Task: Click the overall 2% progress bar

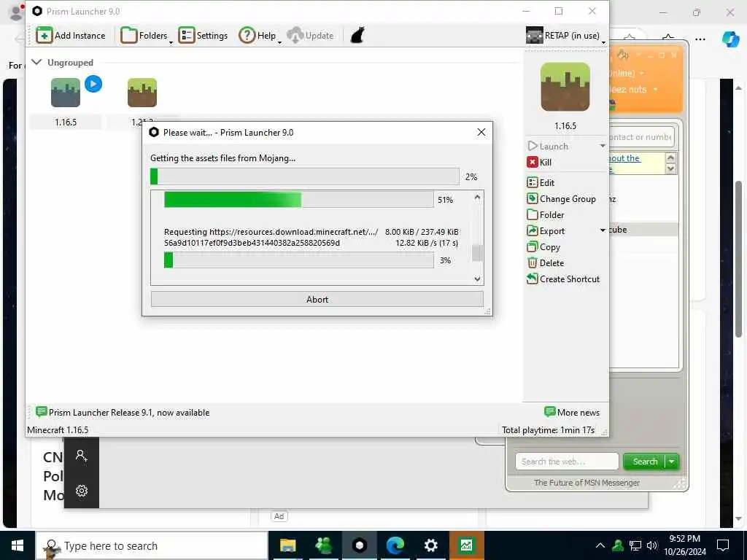Action: click(305, 176)
